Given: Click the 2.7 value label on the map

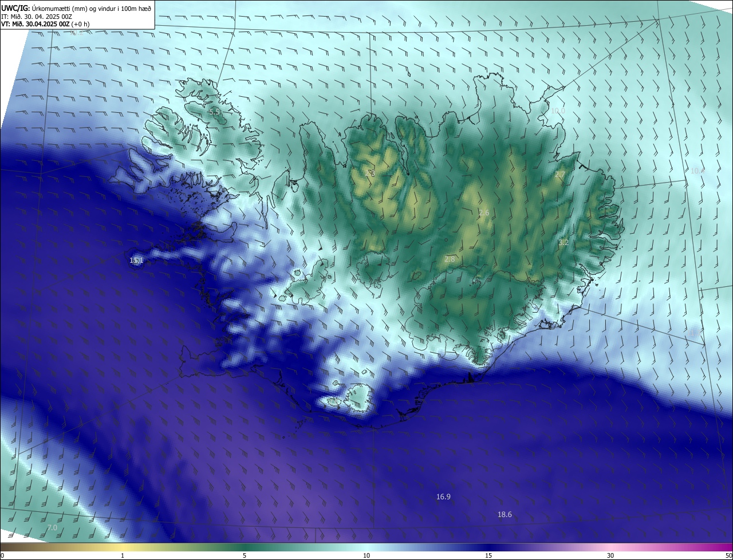Looking at the screenshot, I should 560,174.
